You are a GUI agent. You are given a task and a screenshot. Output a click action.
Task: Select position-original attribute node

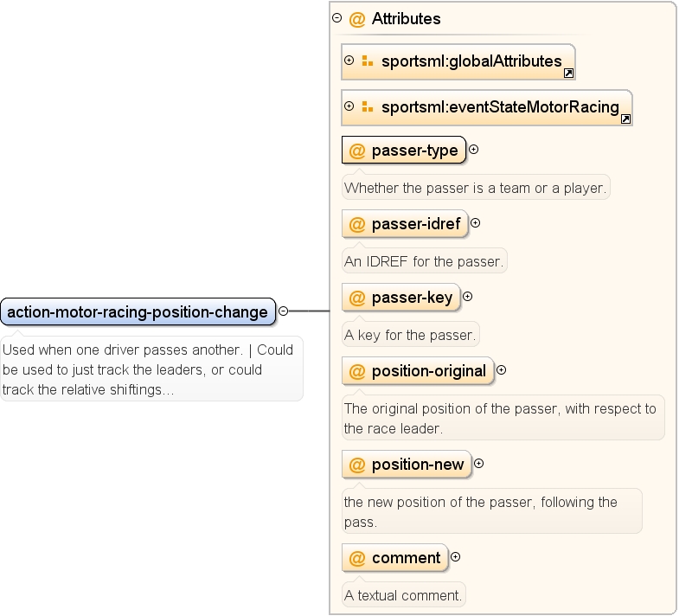coord(418,370)
